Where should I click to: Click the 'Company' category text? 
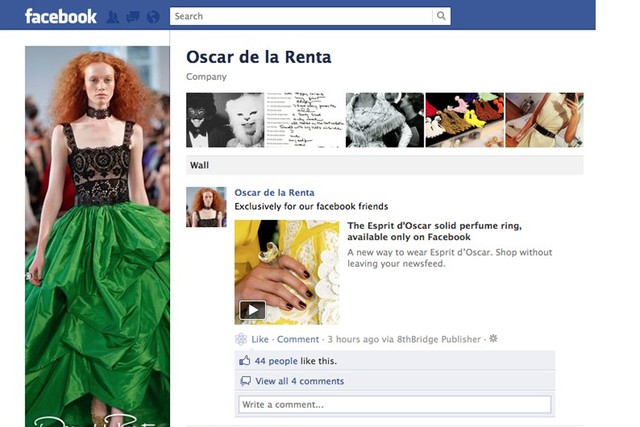[x=206, y=77]
